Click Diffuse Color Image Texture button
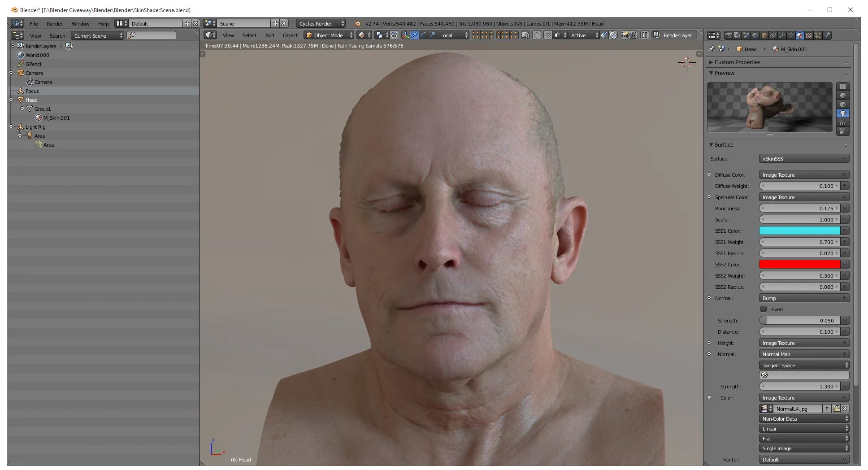Viewport: 868px width, 470px height. [x=804, y=175]
